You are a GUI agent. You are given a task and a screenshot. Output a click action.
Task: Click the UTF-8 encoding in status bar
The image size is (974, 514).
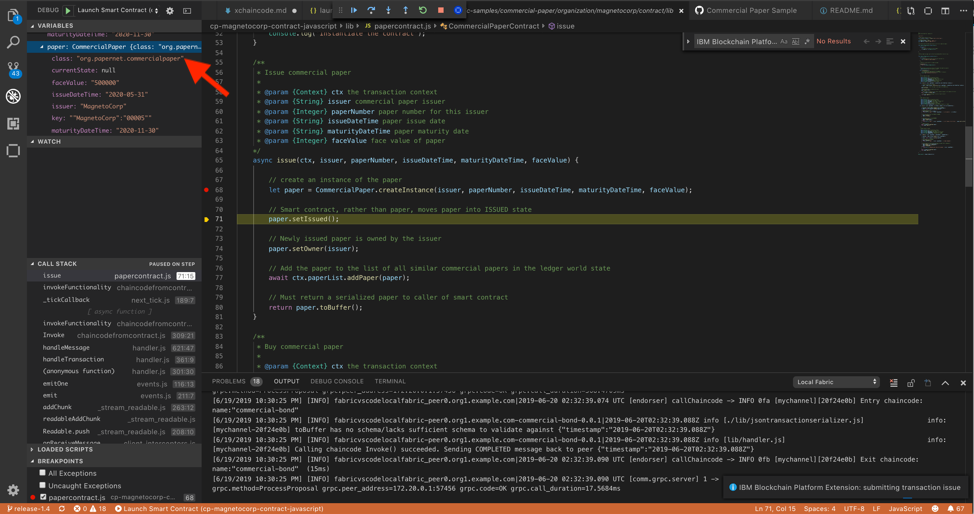pyautogui.click(x=853, y=508)
